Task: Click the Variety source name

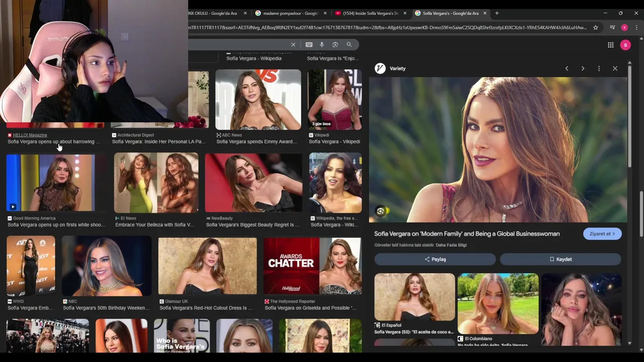Action: (x=397, y=68)
